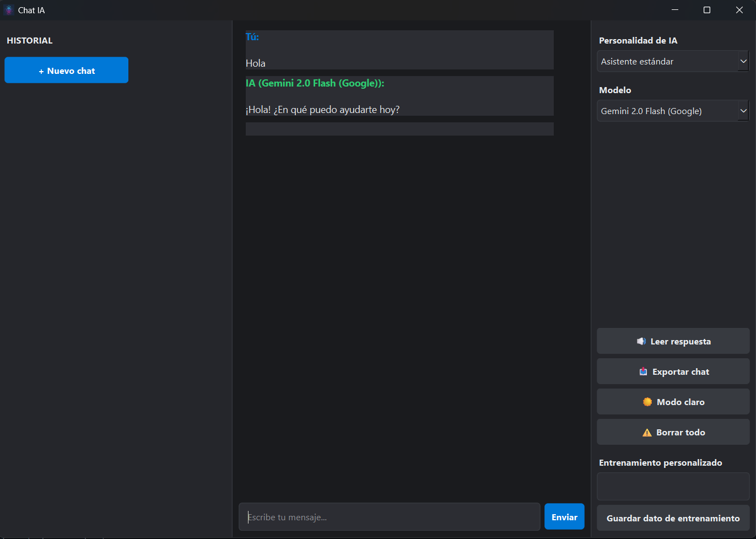This screenshot has height=539, width=756.
Task: Start a new chat with Nuevo chat
Action: 67,71
